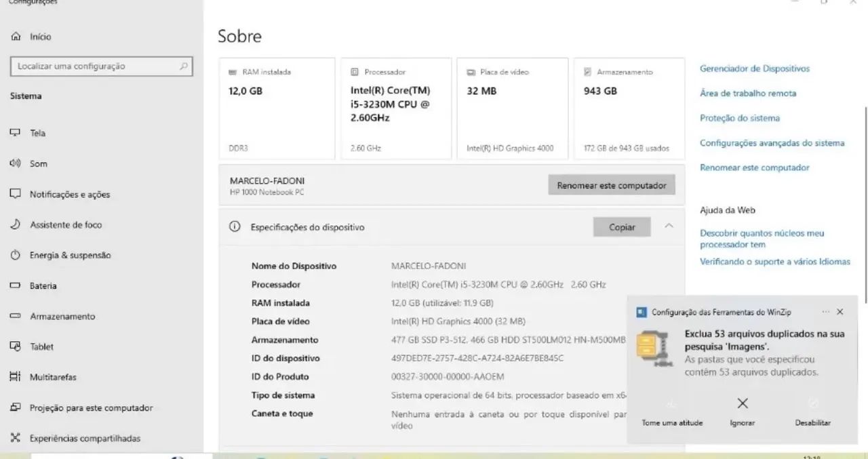Open Descobrir quantos núcleos meu processador tem
Viewport: 868px width, 459px height.
tap(762, 239)
